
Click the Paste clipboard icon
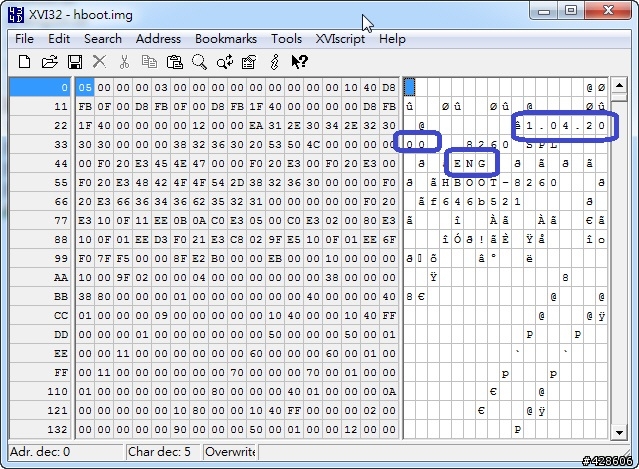(174, 62)
